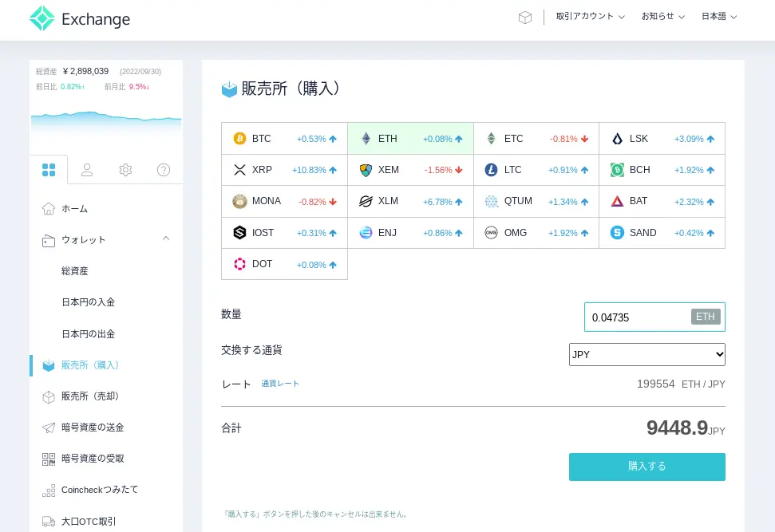Click the paper plane send icon

pos(49,428)
